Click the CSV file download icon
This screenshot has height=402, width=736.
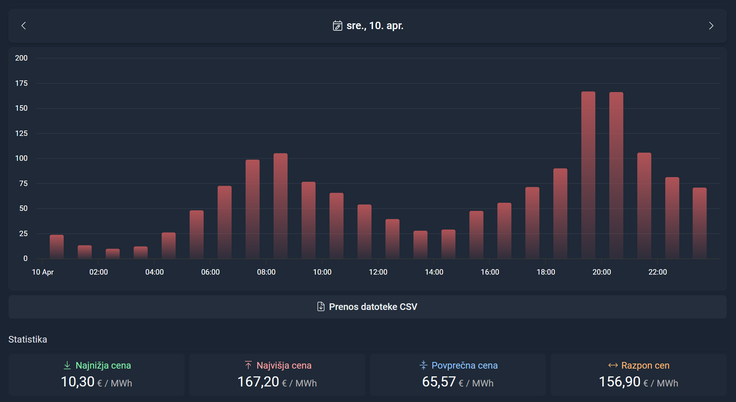tap(321, 307)
